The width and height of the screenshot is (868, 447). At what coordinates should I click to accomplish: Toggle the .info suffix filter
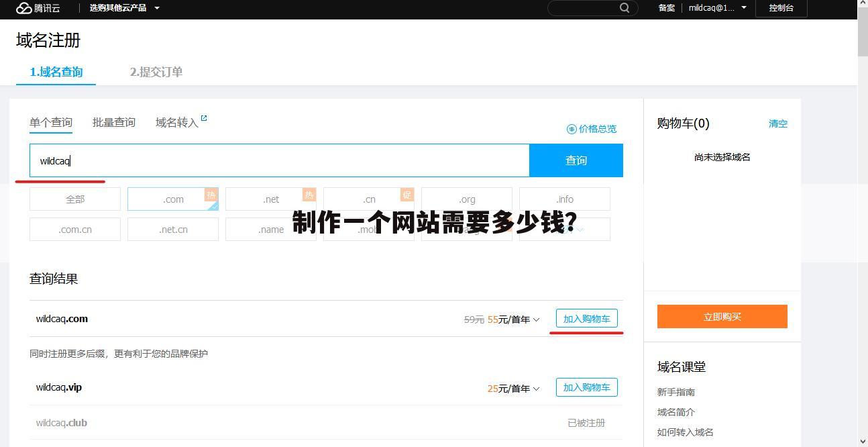[x=564, y=199]
